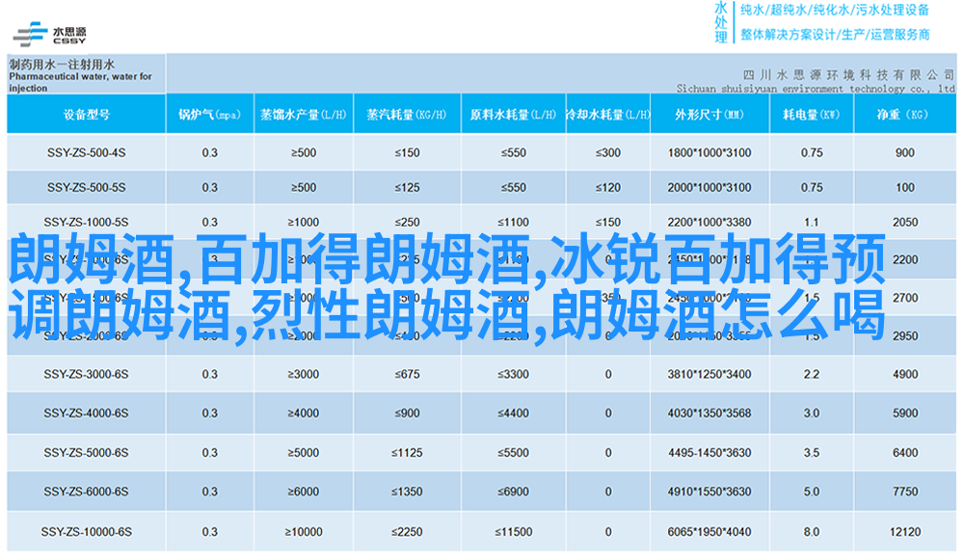Viewport: 964px width, 560px height.
Task: Select model 'SSY-ZS-1000-5S'
Action: click(x=86, y=222)
